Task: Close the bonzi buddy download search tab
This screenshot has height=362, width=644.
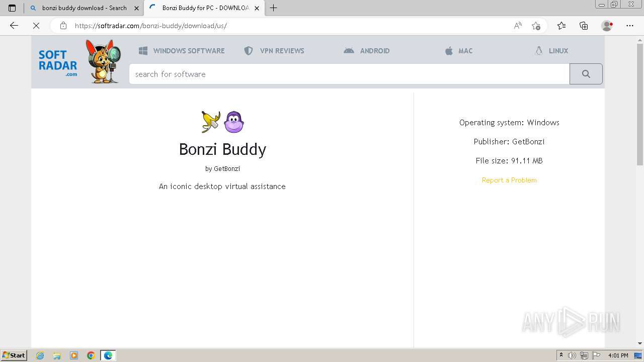Action: pyautogui.click(x=136, y=8)
